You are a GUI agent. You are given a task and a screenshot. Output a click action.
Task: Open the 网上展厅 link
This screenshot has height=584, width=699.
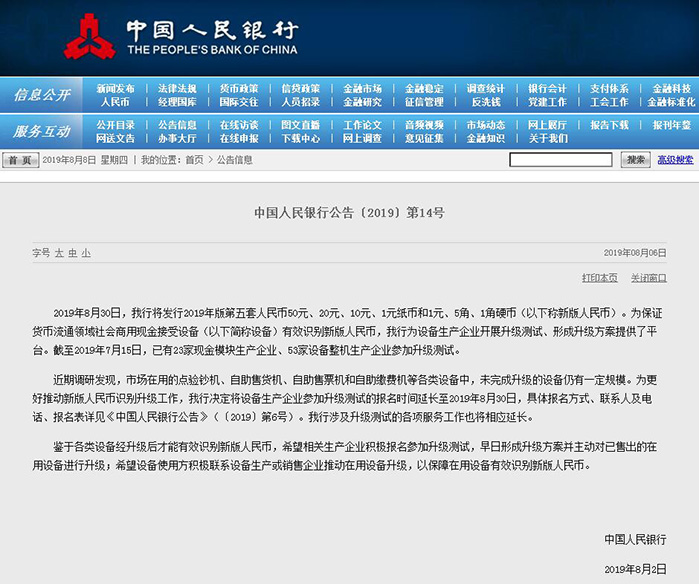(x=547, y=125)
